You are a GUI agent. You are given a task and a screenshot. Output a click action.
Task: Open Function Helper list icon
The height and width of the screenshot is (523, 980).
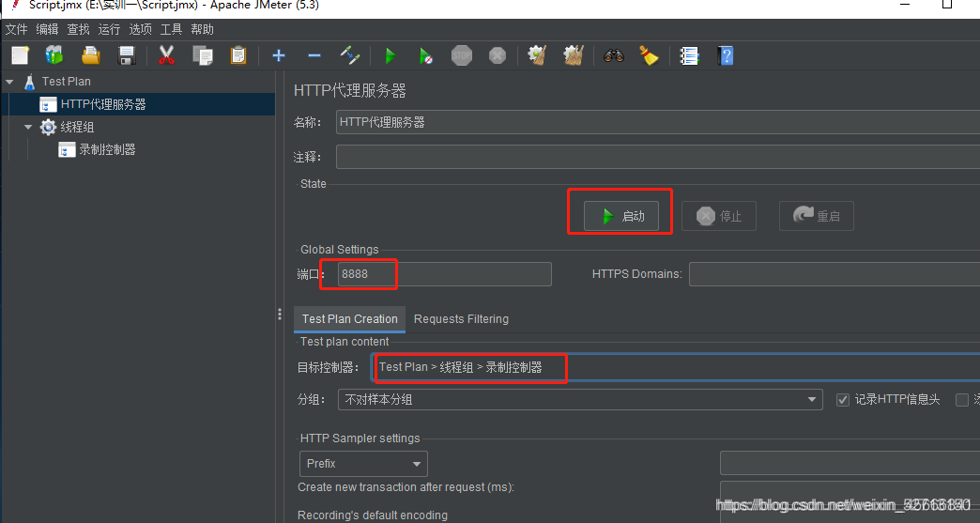point(689,55)
